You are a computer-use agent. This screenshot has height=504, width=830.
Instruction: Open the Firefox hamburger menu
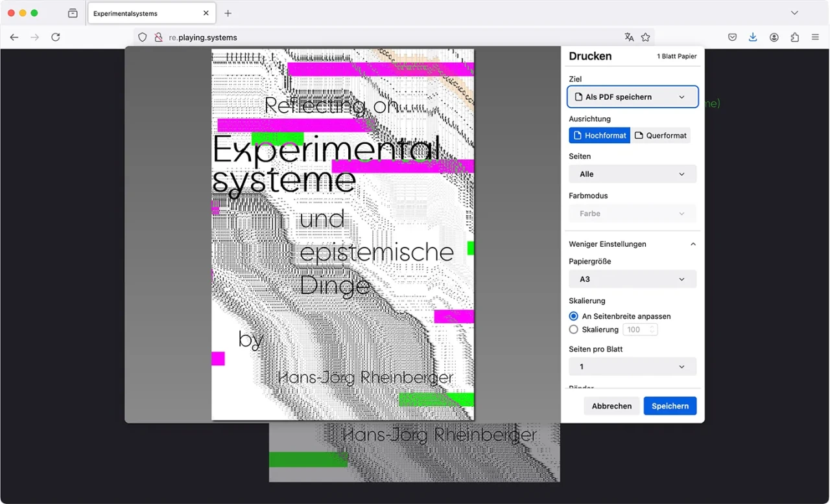click(x=815, y=38)
